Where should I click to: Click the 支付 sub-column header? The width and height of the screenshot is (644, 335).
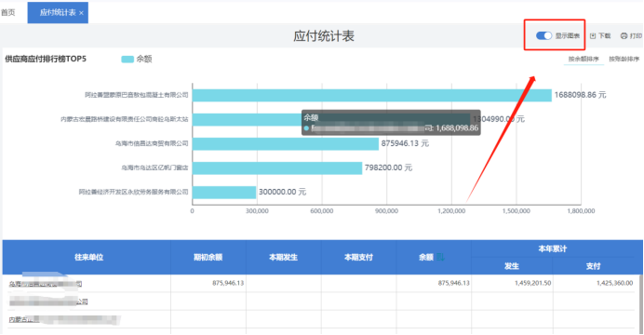pyautogui.click(x=593, y=266)
